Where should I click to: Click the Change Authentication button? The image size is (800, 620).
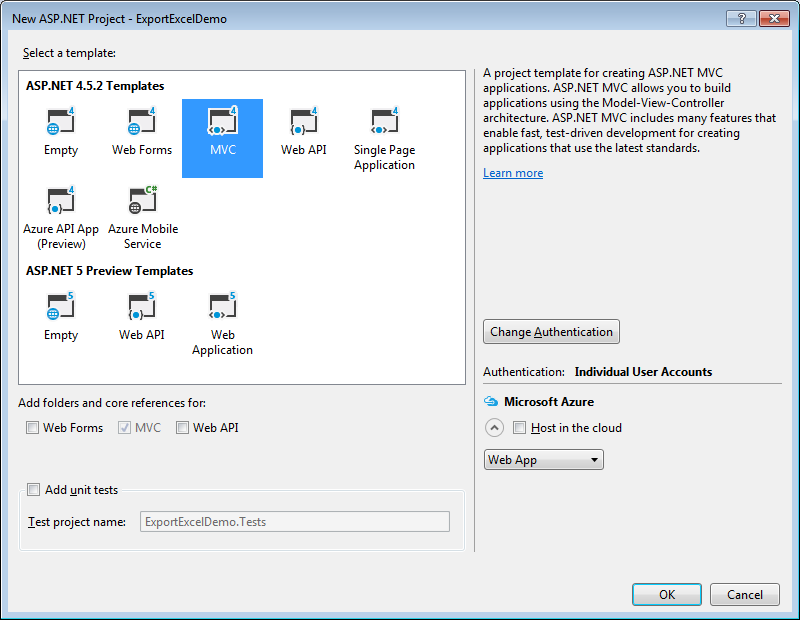point(551,332)
